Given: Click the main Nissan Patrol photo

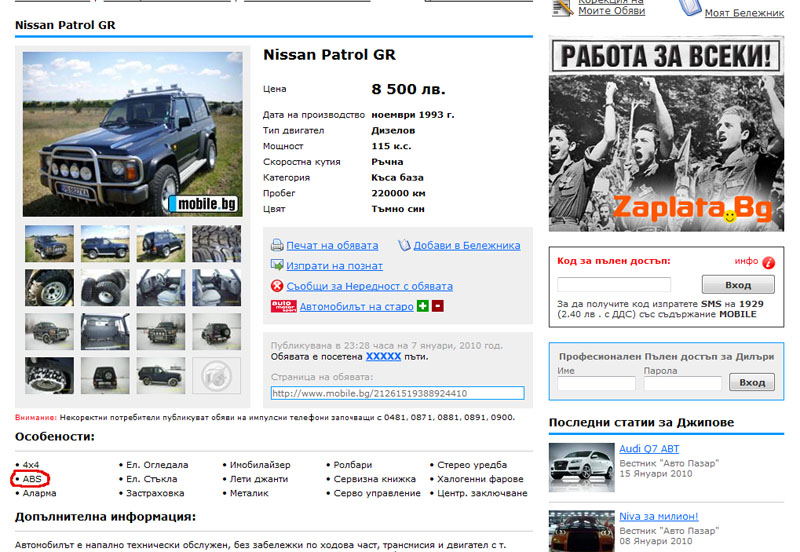Looking at the screenshot, I should pos(133,134).
